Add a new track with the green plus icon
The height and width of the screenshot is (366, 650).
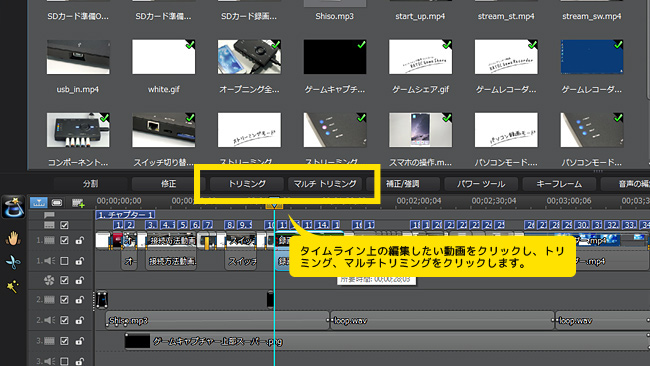78,203
